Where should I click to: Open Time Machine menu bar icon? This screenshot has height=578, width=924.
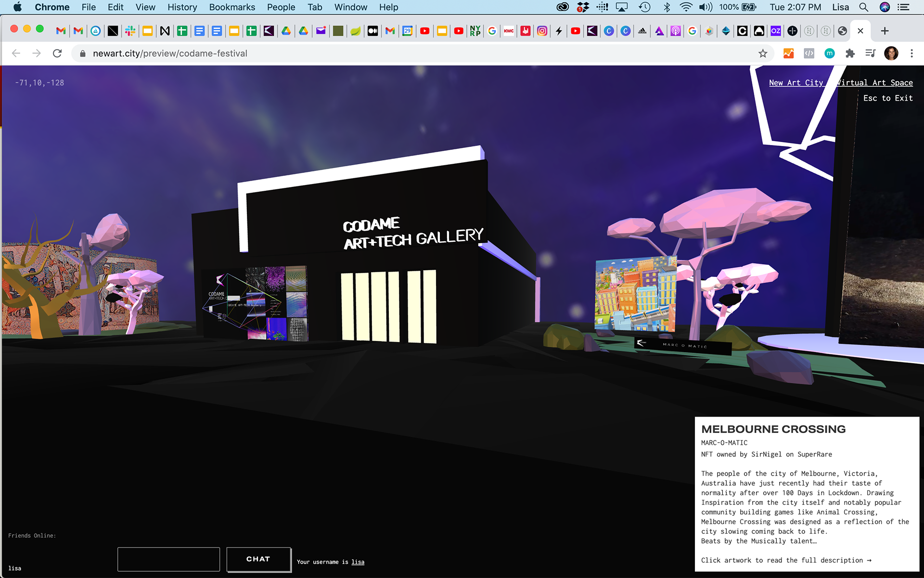pos(644,7)
